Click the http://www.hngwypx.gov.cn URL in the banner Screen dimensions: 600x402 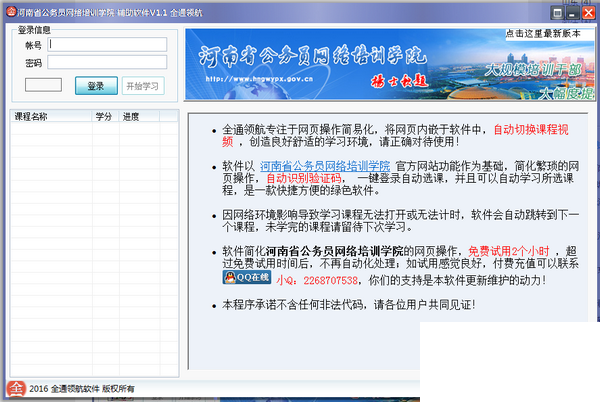coord(259,79)
